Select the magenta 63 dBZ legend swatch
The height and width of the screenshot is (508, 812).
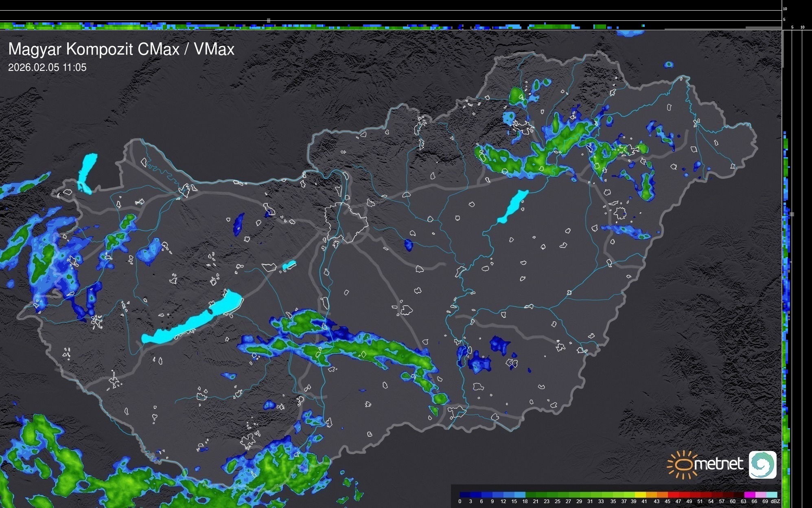click(749, 495)
